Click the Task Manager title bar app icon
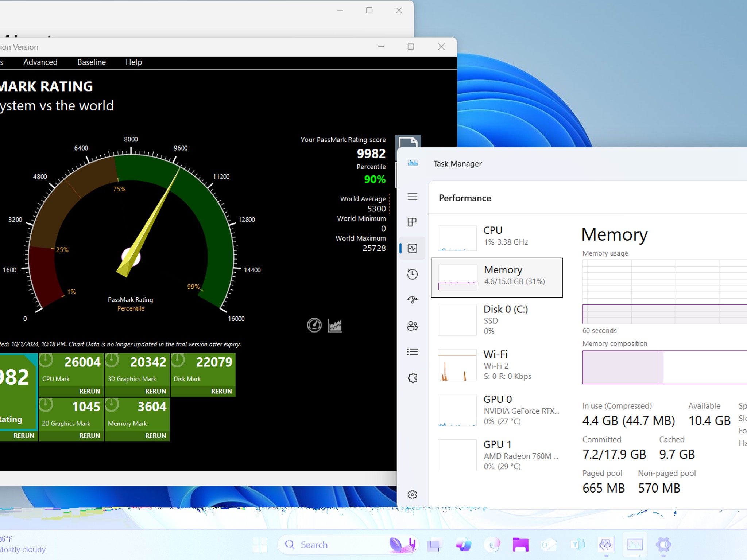Image resolution: width=747 pixels, height=560 pixels. click(x=413, y=163)
